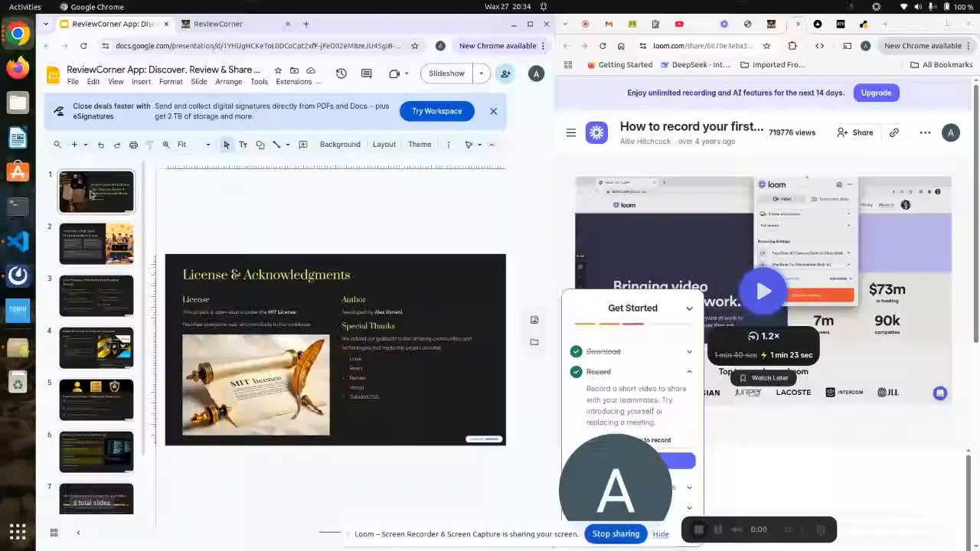Open Firefox from the Ubuntu dock
This screenshot has height=551, width=980.
[18, 68]
